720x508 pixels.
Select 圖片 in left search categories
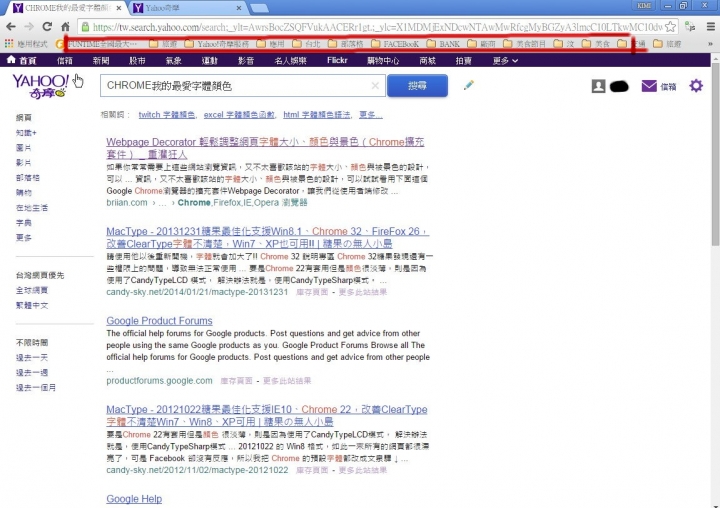(23, 148)
